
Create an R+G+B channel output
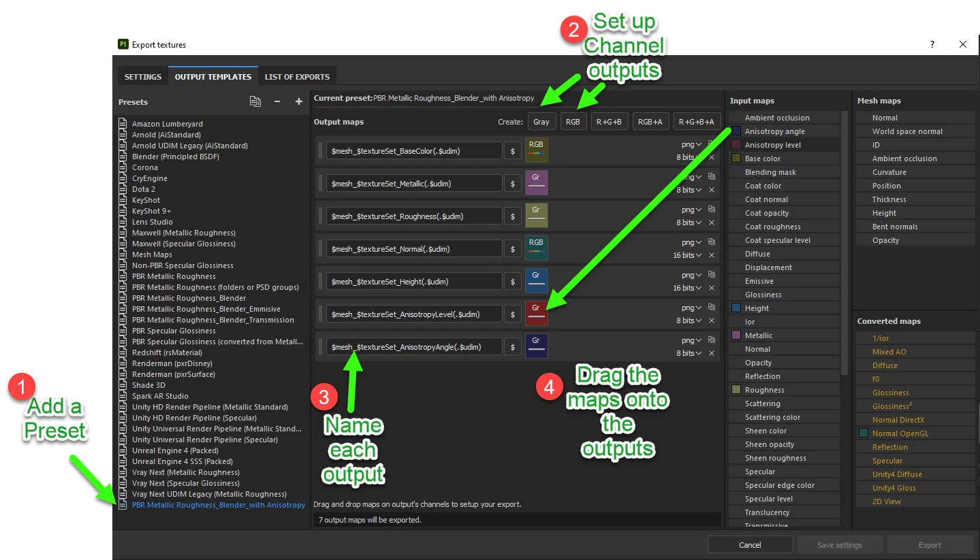click(609, 122)
